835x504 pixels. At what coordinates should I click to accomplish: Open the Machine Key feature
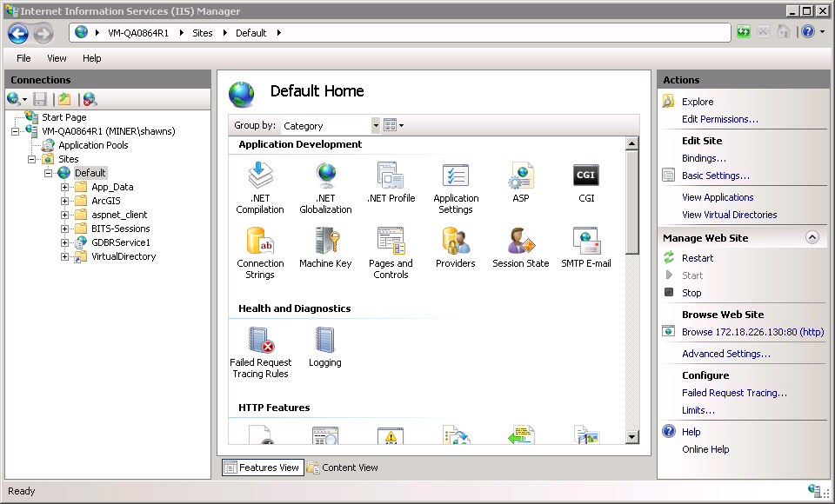[325, 248]
